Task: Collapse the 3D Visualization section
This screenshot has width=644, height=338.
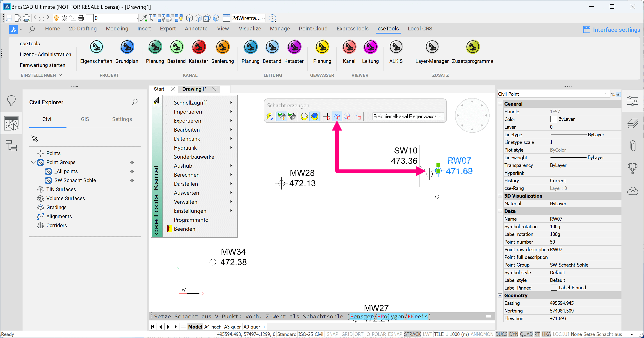Action: tap(500, 196)
